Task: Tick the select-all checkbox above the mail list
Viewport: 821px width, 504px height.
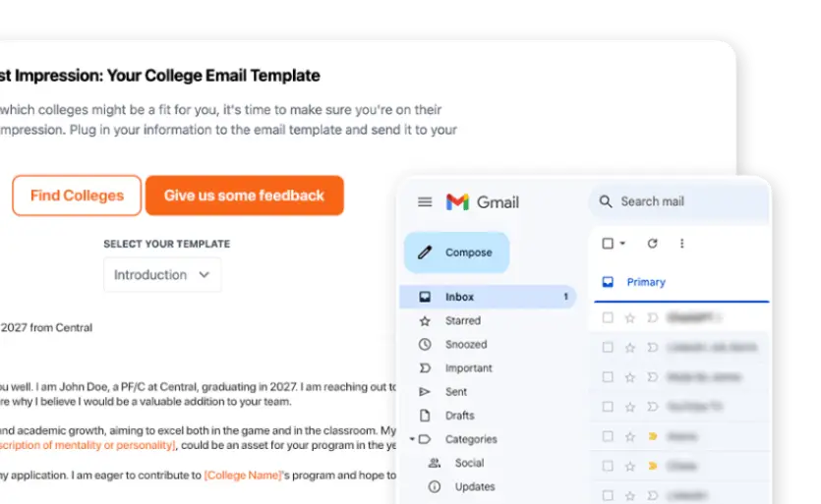Action: [x=608, y=244]
